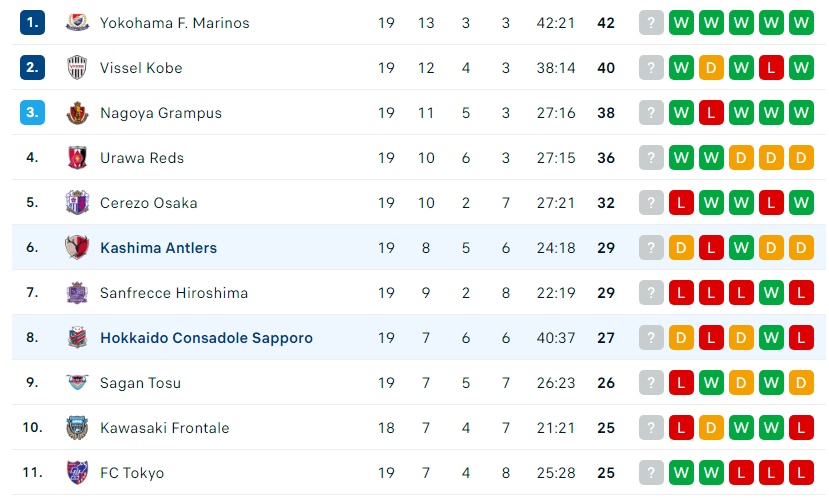Click the light blue rank 3 position badge
829x498 pixels.
[x=32, y=113]
